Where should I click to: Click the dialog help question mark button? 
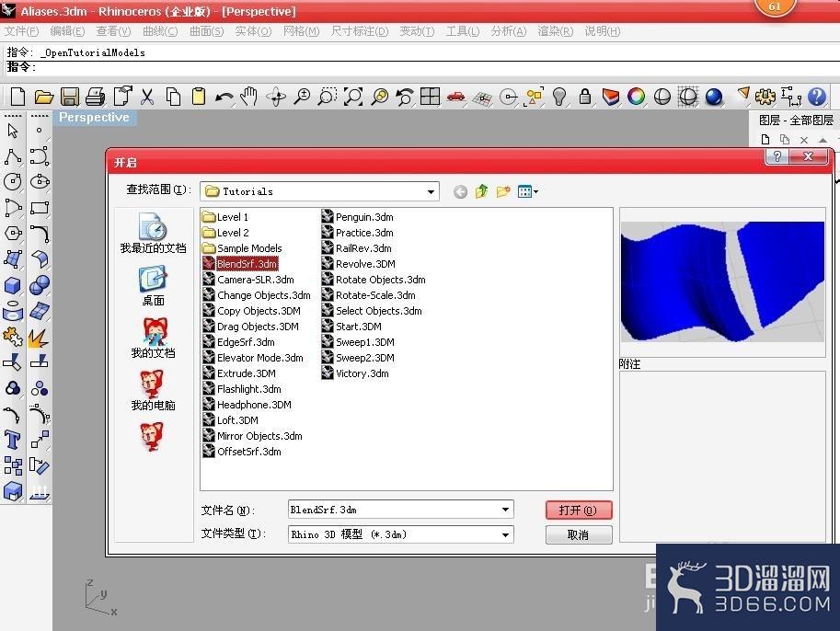coord(777,156)
